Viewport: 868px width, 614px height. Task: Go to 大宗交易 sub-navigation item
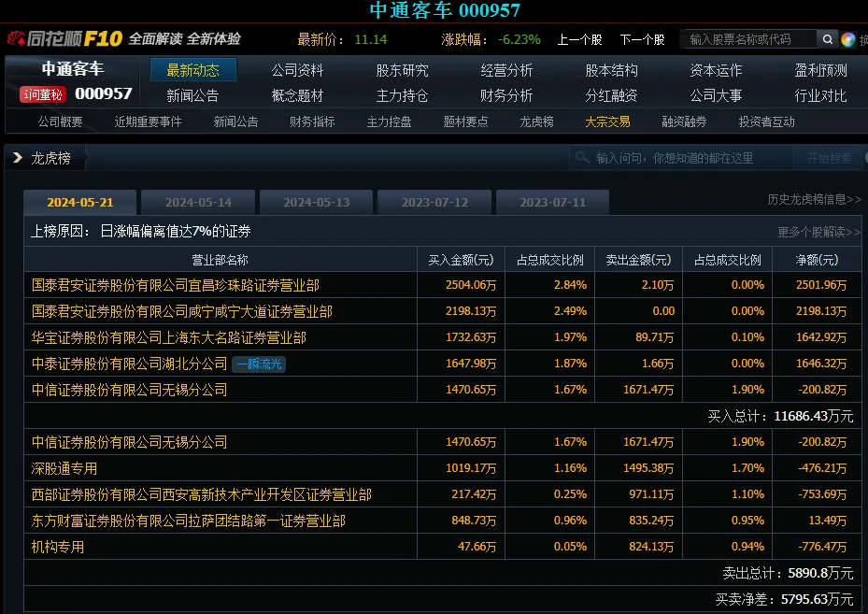(x=607, y=122)
